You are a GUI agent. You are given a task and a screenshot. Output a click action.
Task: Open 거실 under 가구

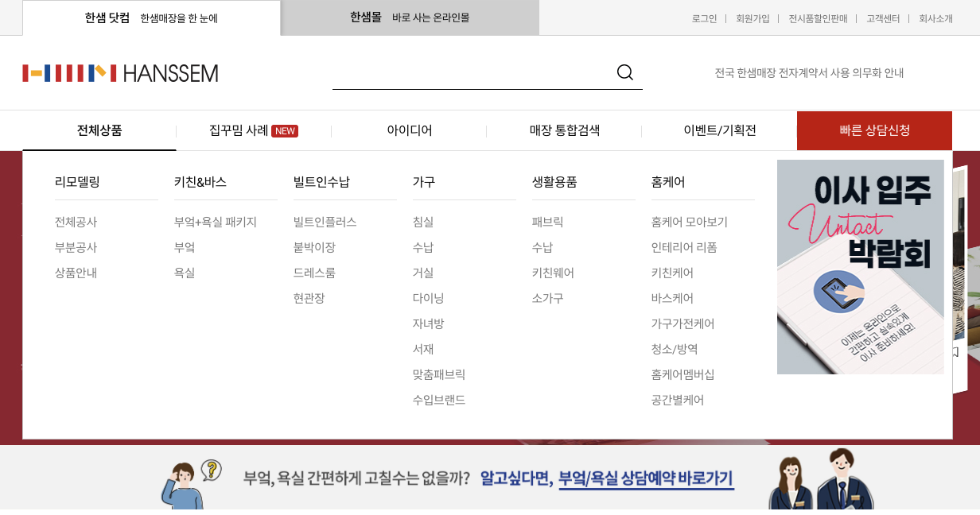click(x=423, y=273)
